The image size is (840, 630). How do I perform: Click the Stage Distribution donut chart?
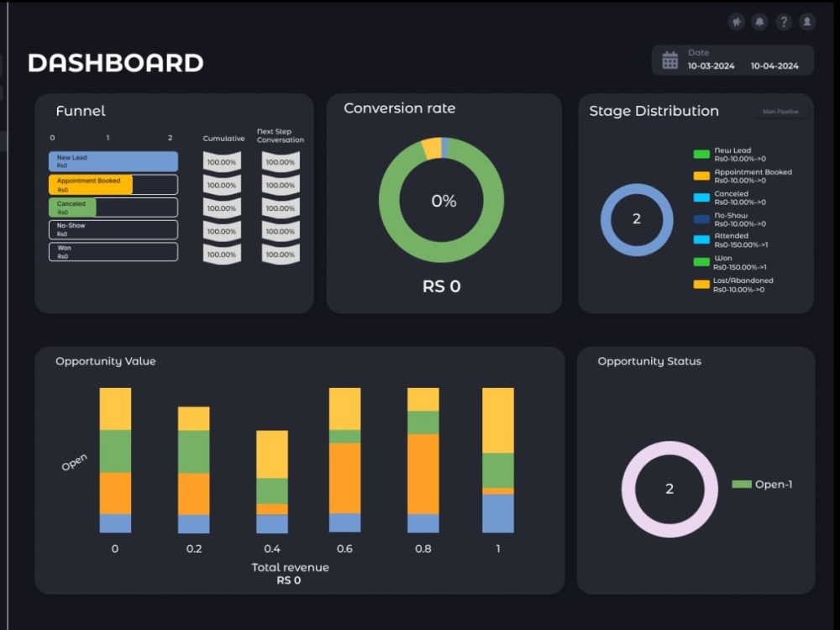point(637,219)
